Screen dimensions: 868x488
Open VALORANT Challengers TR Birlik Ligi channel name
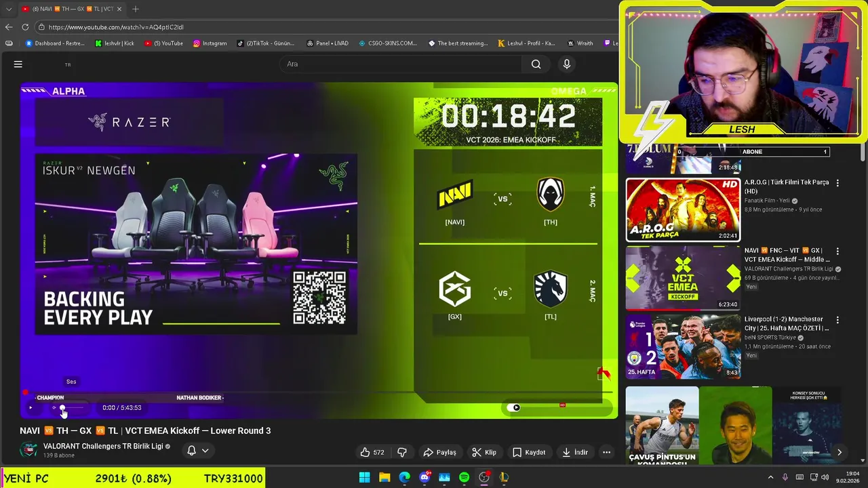tap(103, 446)
